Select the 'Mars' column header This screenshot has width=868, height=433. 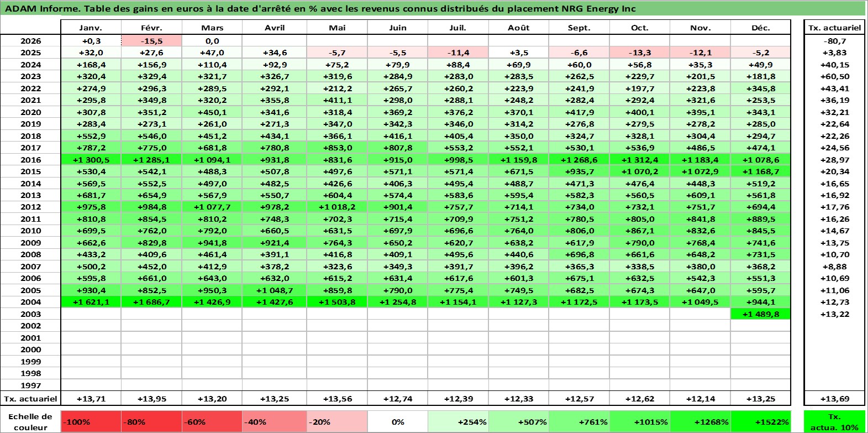[x=212, y=28]
